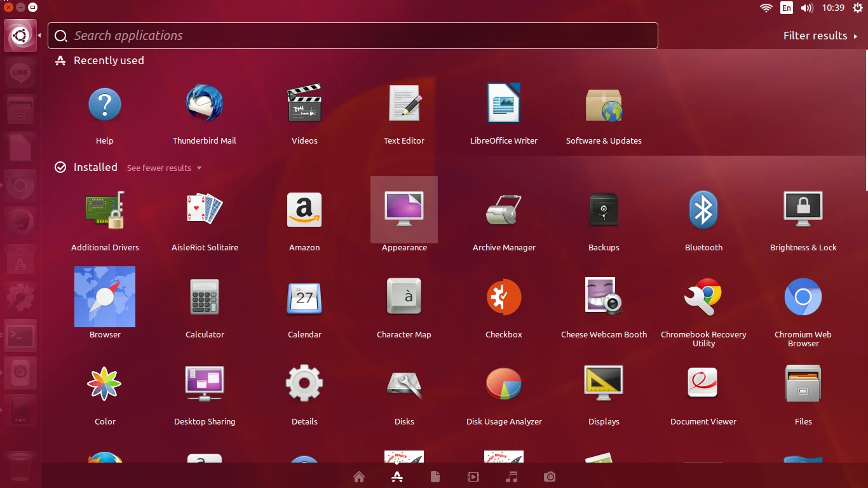Open LibreOffice Writer
The height and width of the screenshot is (488, 868).
(x=504, y=103)
